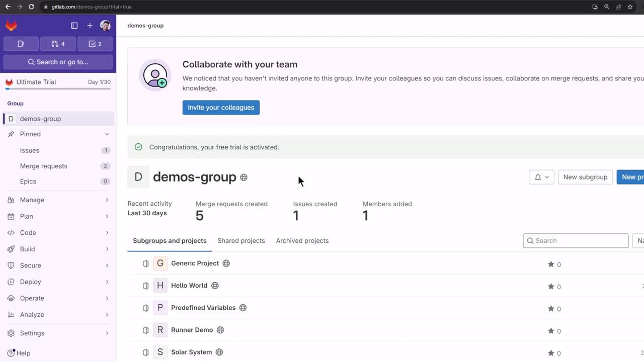Open pinned Epics item
Viewport: 644px width, 362px height.
click(x=58, y=182)
